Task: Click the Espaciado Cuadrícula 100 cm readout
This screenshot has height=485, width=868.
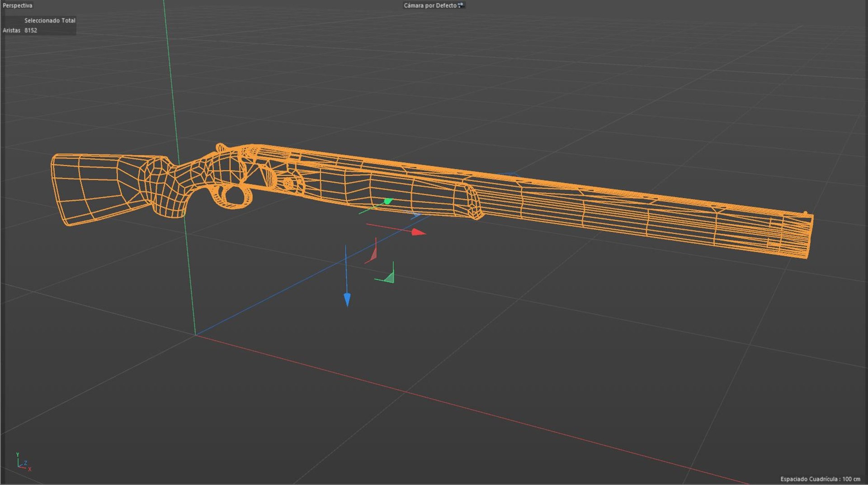Action: pos(820,479)
